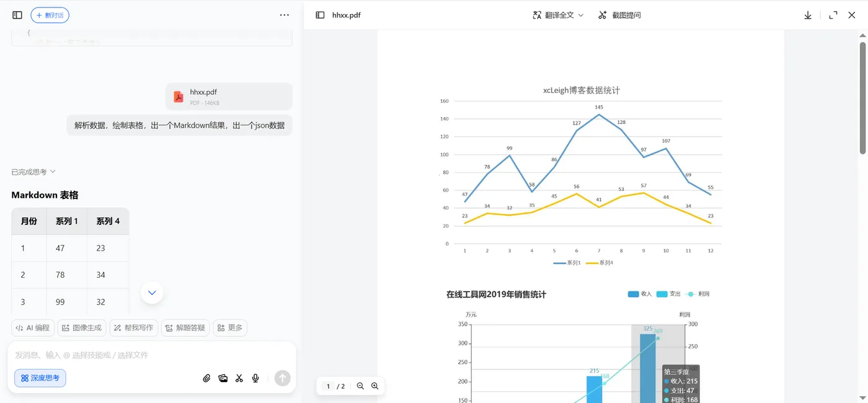The image size is (868, 403).
Task: Click 截图提问 screenshot question button
Action: [x=619, y=15]
